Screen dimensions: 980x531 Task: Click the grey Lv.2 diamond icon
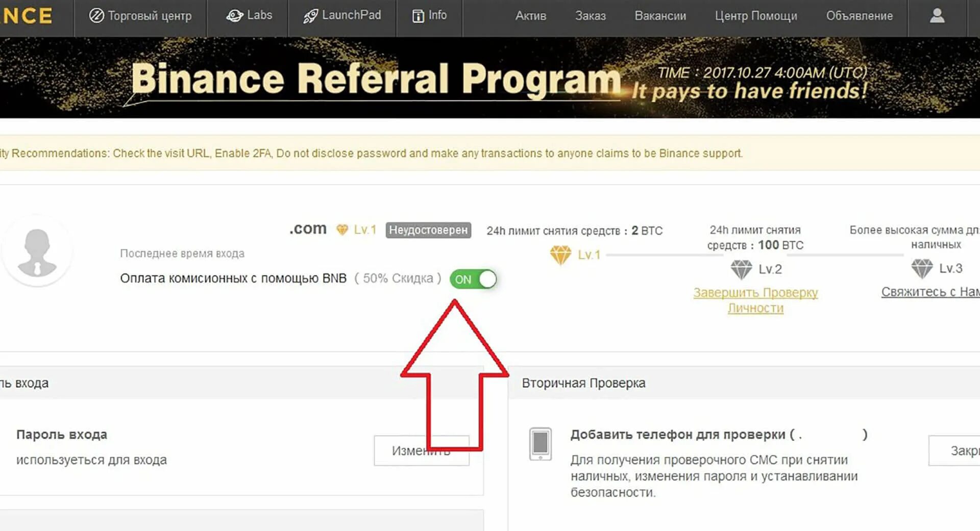pyautogui.click(x=741, y=269)
